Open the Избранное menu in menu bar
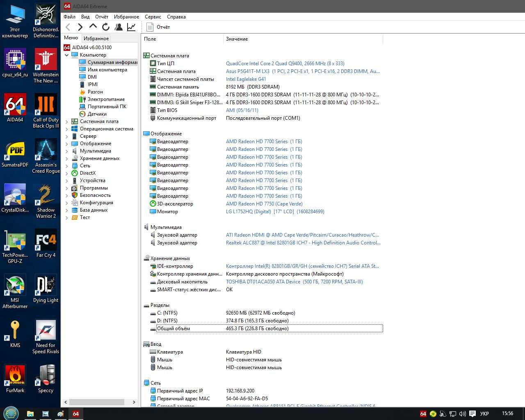 [x=126, y=17]
